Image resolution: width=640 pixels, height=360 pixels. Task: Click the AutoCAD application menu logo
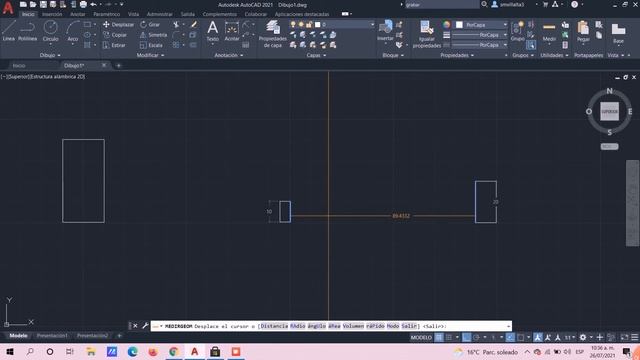(x=8, y=7)
